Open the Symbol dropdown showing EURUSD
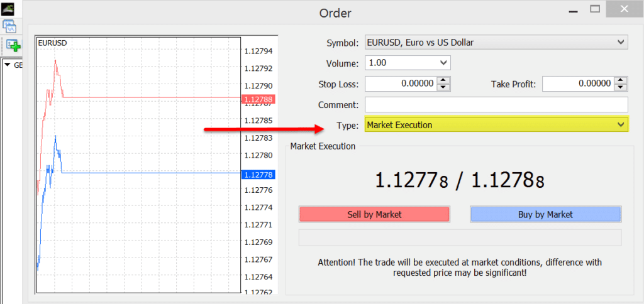The width and height of the screenshot is (644, 304). coord(496,43)
